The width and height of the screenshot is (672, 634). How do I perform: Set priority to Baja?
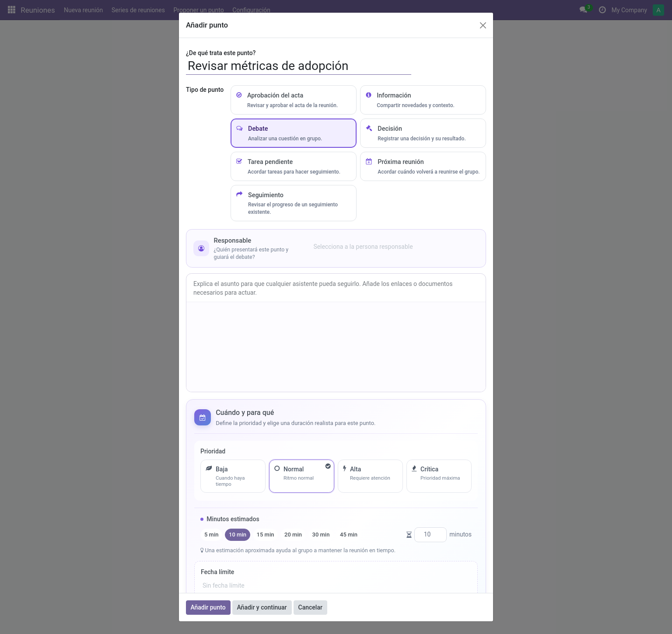click(x=233, y=476)
